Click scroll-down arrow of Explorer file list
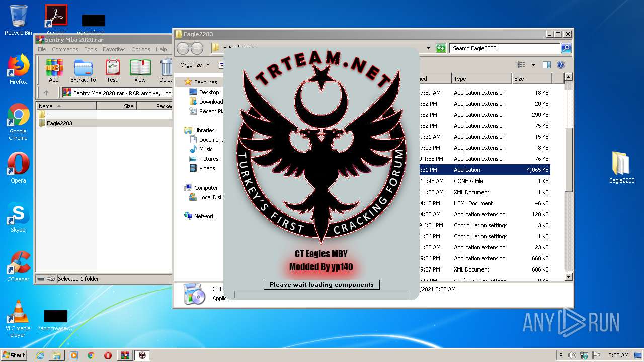The width and height of the screenshot is (644, 362). 569,276
